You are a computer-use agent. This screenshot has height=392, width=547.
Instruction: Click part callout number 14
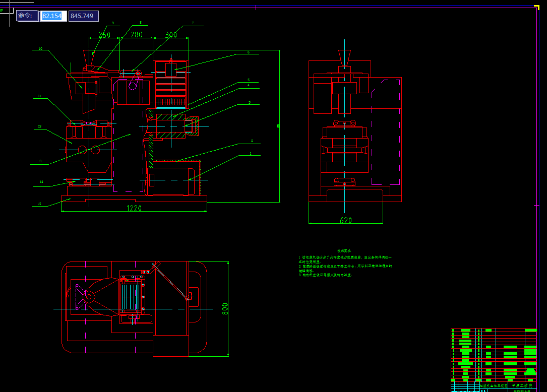[41, 182]
